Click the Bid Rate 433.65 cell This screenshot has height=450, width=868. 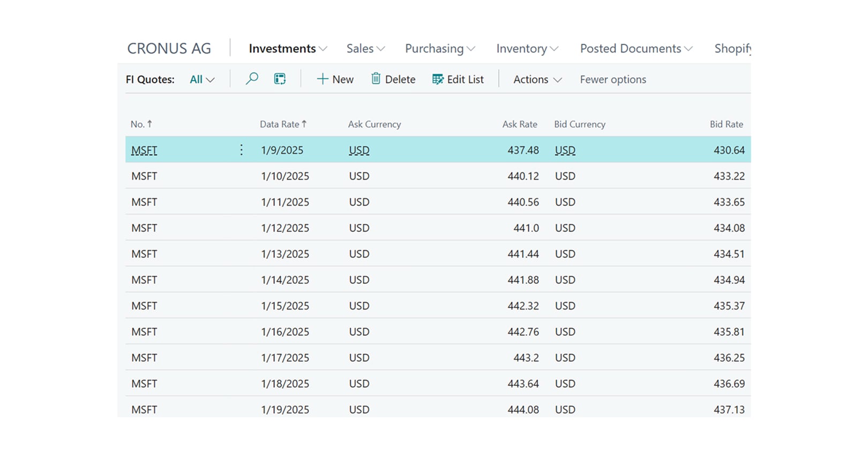[729, 202]
